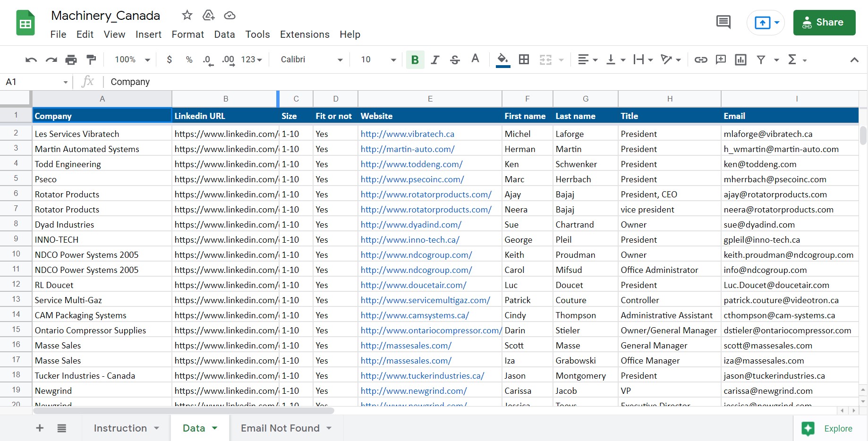
Task: Open the Borders tool
Action: click(x=524, y=59)
